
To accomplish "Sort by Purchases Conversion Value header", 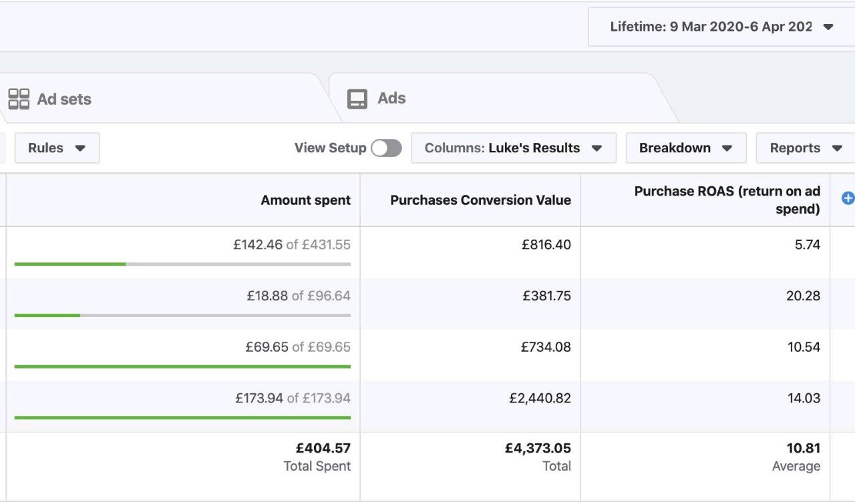I will click(480, 200).
